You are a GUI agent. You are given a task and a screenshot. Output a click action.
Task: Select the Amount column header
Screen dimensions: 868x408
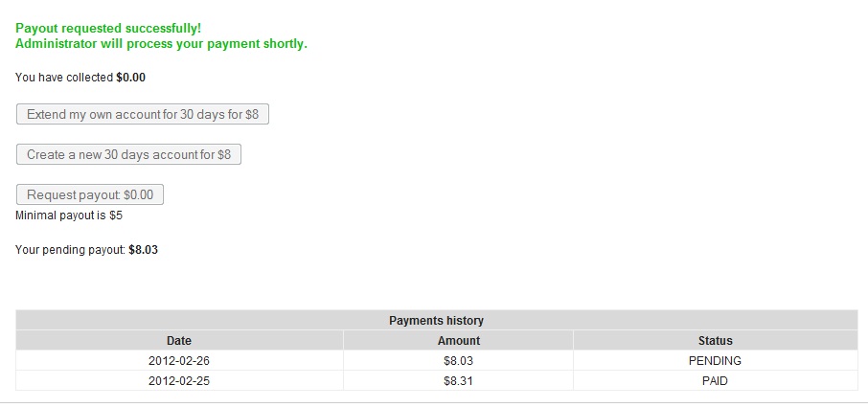pyautogui.click(x=458, y=341)
